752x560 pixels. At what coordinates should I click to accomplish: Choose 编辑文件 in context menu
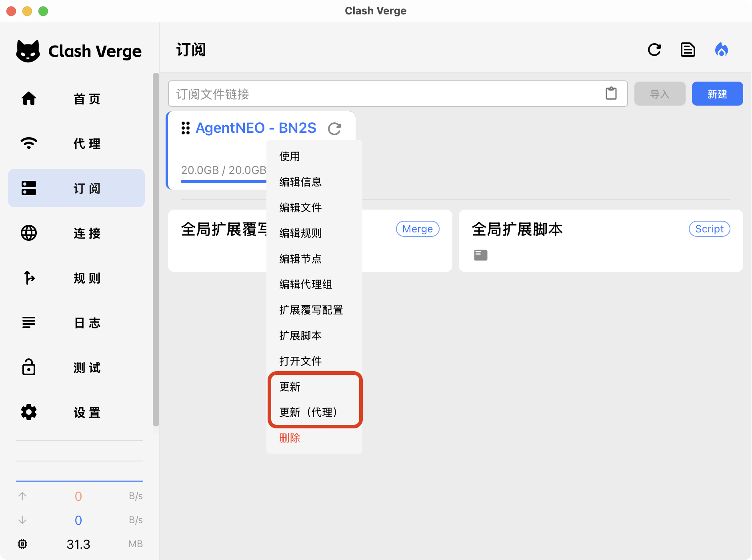pos(314,207)
